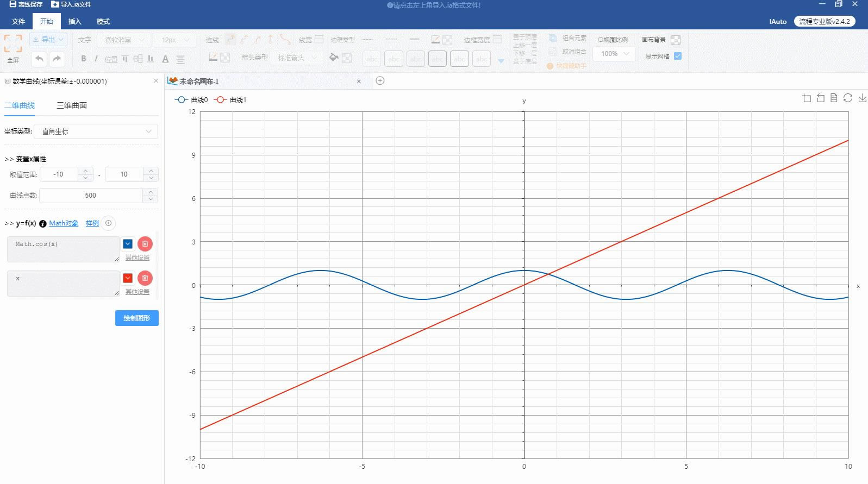Open the 模式 ribbon tab

coord(103,22)
